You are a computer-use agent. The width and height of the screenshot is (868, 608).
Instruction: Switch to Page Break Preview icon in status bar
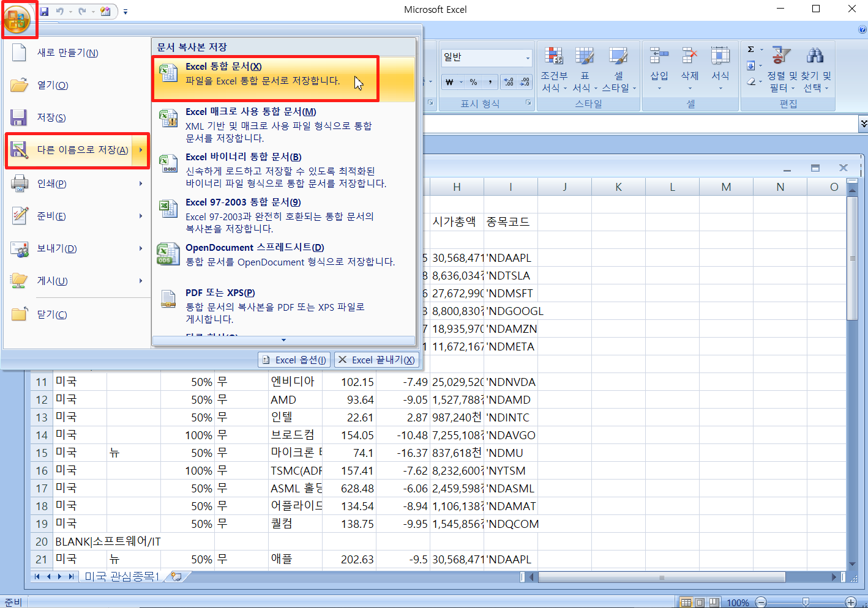point(713,602)
